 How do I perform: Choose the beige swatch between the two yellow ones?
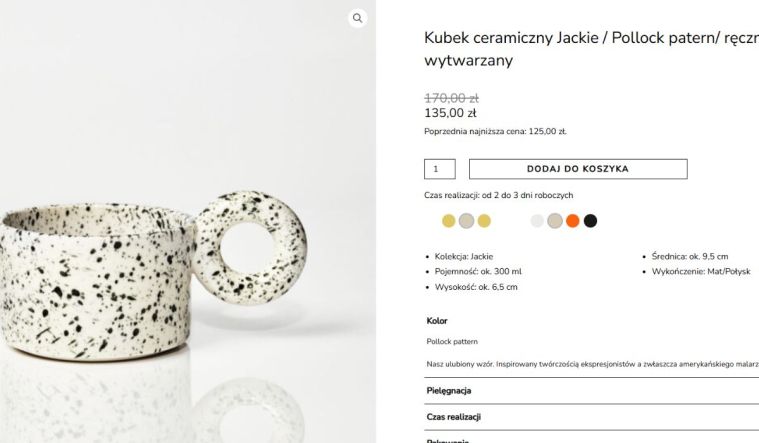point(466,221)
